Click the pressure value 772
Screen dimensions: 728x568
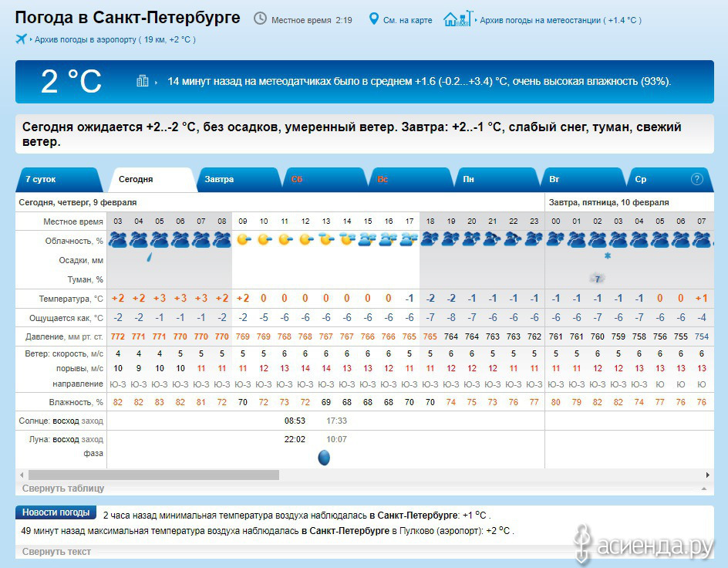118,336
